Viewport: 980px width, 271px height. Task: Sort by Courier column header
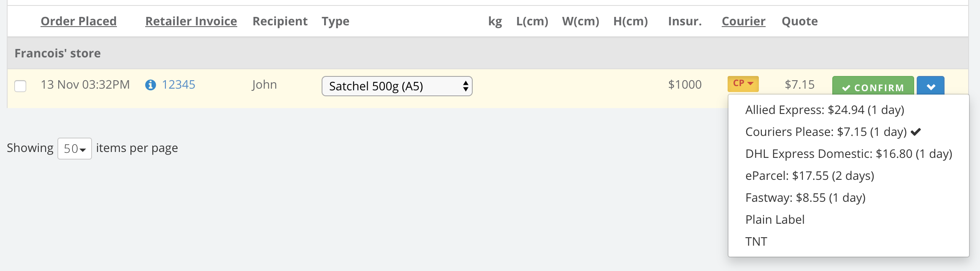click(743, 21)
